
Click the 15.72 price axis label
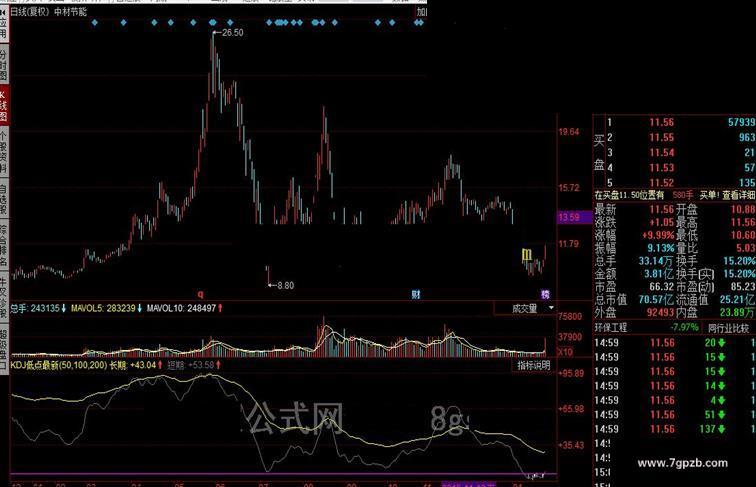click(x=569, y=188)
